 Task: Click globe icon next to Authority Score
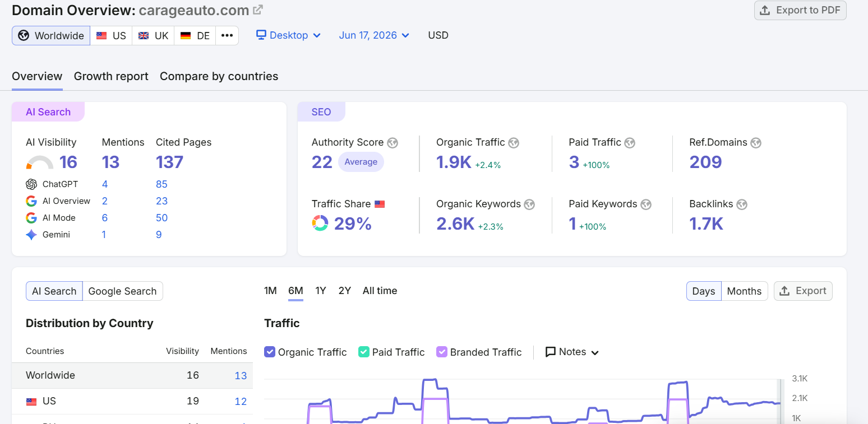click(393, 143)
